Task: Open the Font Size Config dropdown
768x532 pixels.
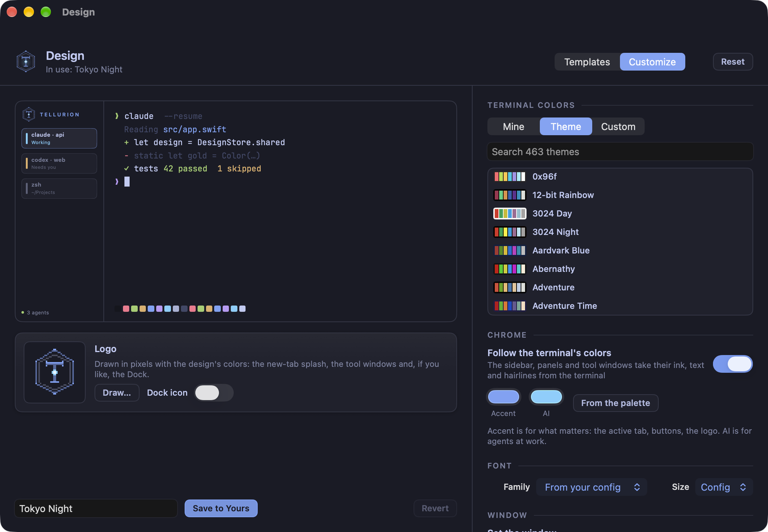Action: 724,487
